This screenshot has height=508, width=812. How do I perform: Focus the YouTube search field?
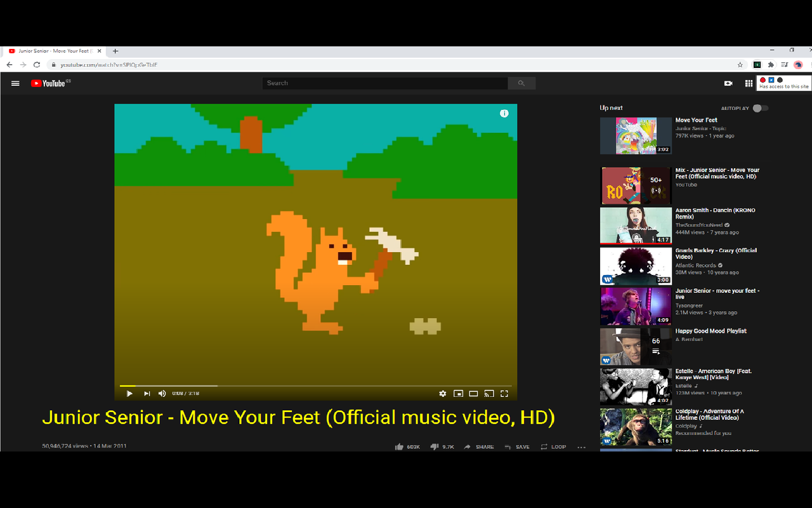[x=385, y=83]
